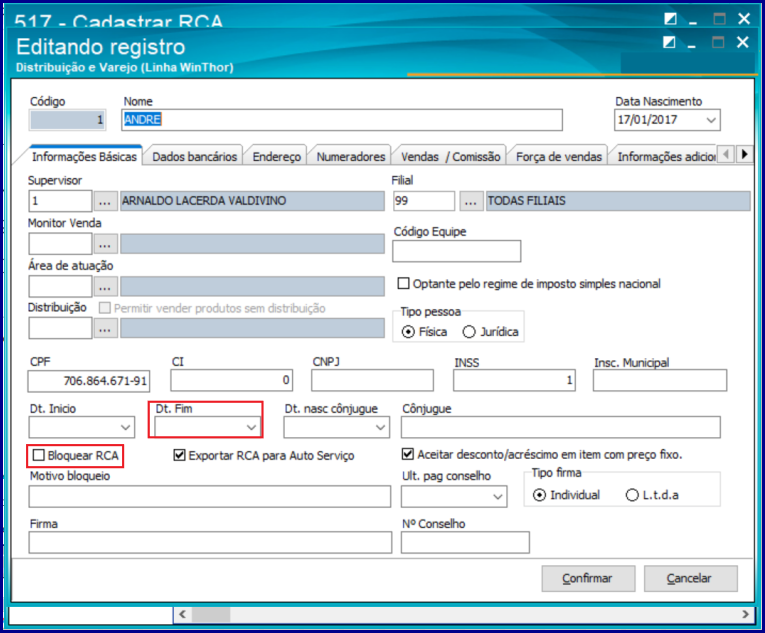Click the Código field with value 1
Image resolution: width=765 pixels, height=633 pixels.
[67, 120]
